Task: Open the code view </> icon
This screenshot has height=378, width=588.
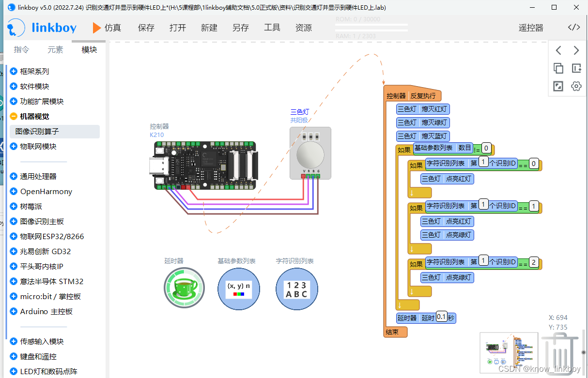Action: tap(574, 28)
